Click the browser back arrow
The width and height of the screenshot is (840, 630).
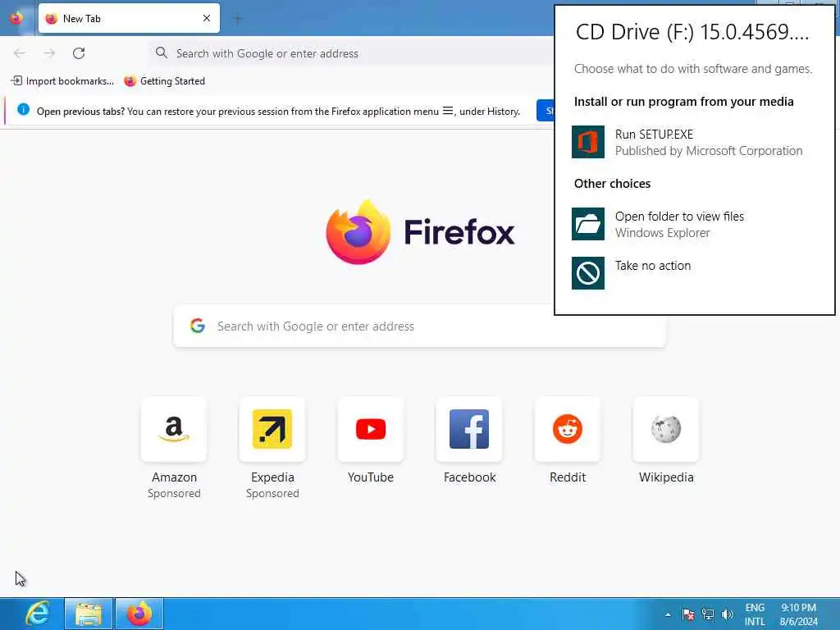point(20,53)
